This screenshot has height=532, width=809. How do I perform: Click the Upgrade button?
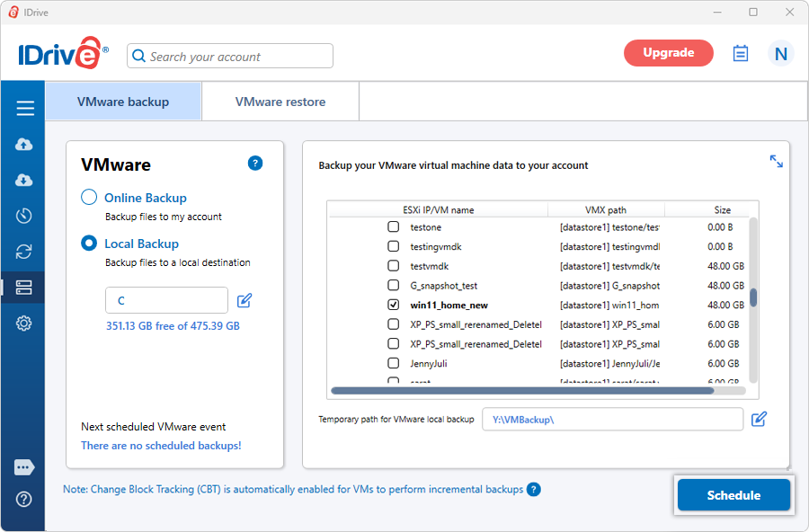click(x=668, y=53)
